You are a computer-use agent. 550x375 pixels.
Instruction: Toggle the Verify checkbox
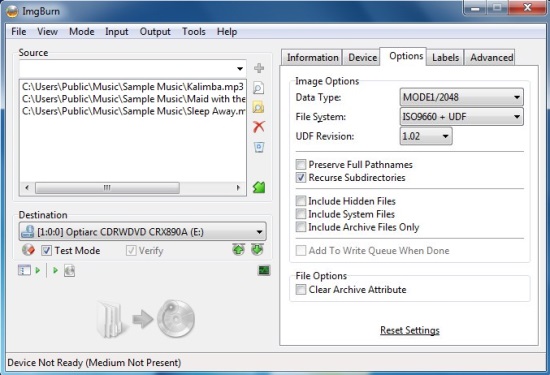[x=131, y=250]
